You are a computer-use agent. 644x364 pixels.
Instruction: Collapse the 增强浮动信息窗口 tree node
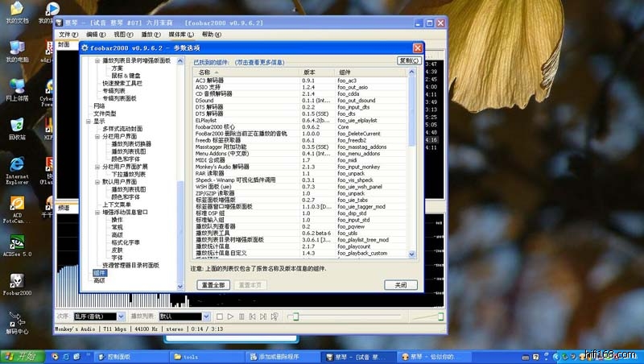tap(97, 212)
